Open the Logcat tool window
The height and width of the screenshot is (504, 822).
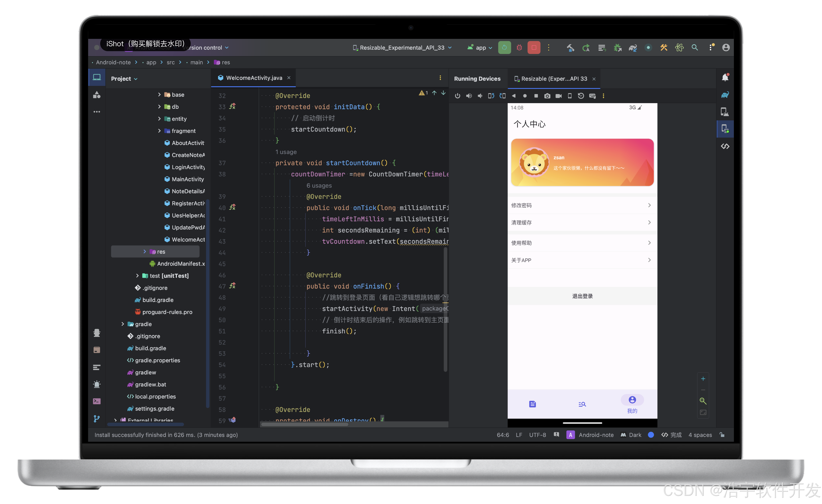(97, 367)
